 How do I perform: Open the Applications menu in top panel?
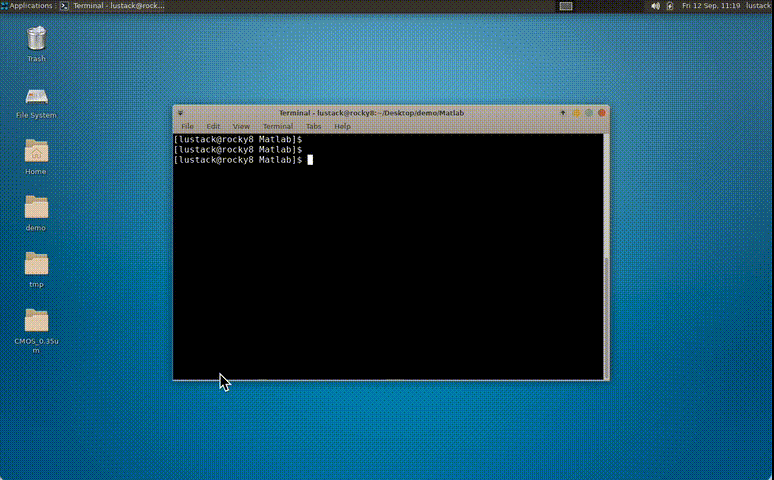27,6
